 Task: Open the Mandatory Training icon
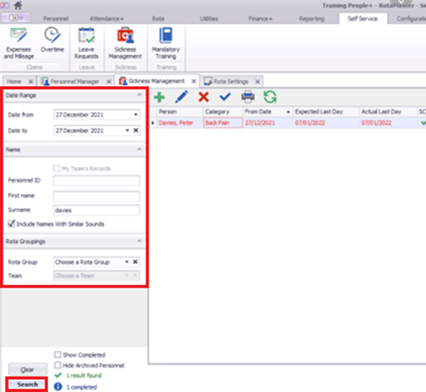[x=166, y=44]
